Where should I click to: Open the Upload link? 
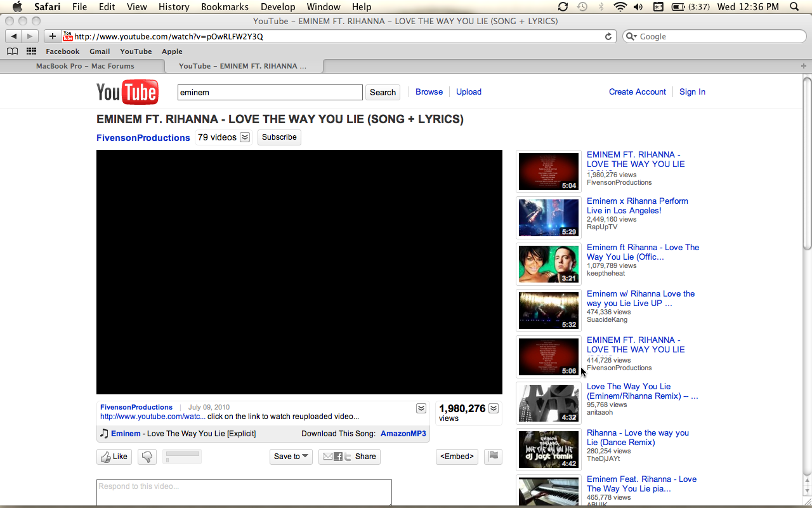tap(469, 92)
